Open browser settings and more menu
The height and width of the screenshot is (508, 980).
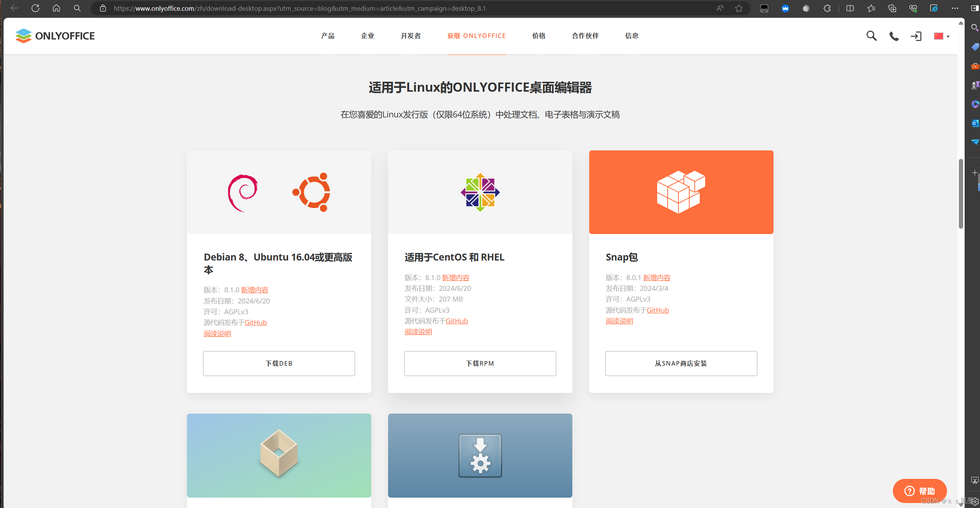click(x=955, y=8)
